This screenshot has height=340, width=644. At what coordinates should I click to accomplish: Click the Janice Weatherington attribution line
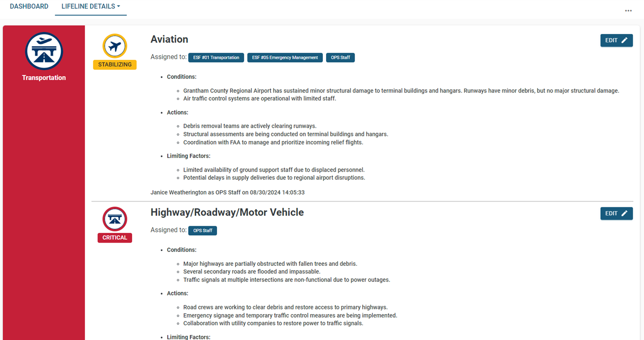[x=228, y=192]
